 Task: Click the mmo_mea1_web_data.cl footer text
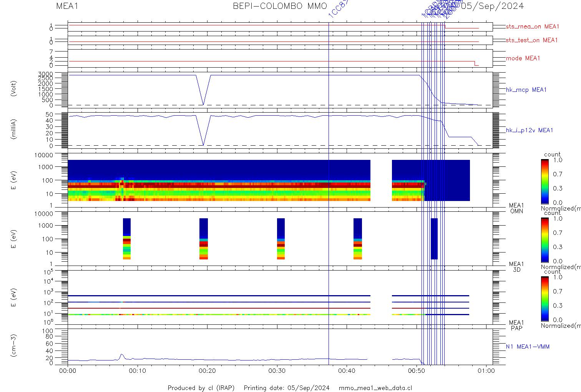pyautogui.click(x=375, y=388)
